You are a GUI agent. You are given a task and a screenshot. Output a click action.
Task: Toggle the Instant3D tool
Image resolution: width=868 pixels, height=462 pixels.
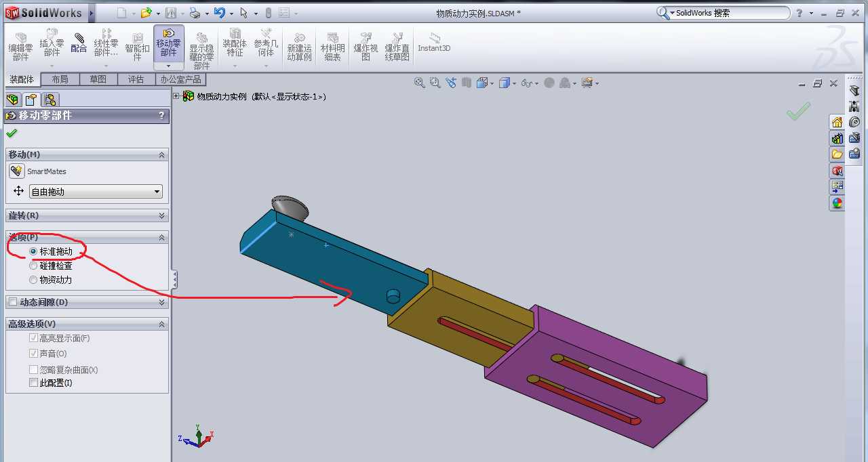click(x=434, y=43)
